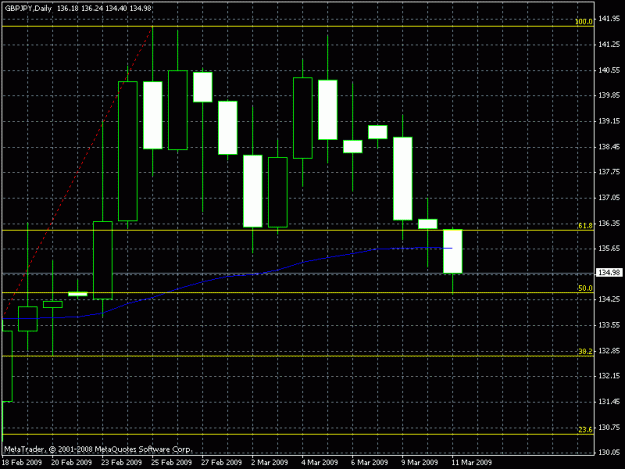The image size is (625, 469).
Task: Select the 132.85 price axis label
Action: [609, 351]
